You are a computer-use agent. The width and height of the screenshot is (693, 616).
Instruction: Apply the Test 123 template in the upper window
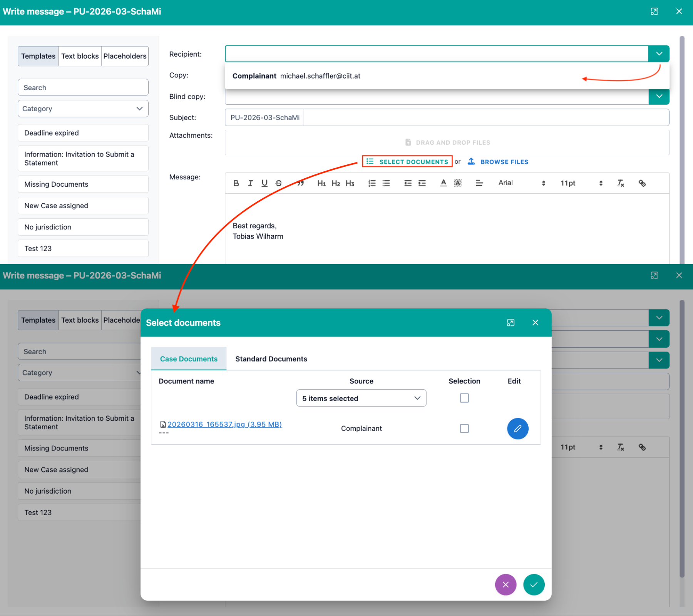click(83, 248)
